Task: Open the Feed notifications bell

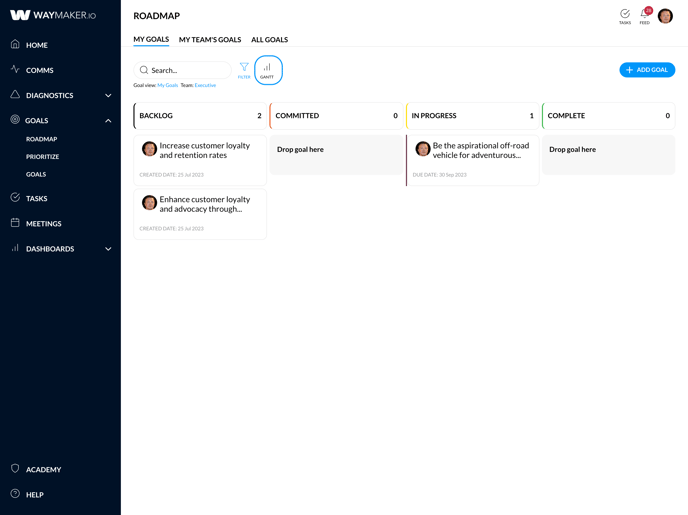Action: (x=645, y=16)
